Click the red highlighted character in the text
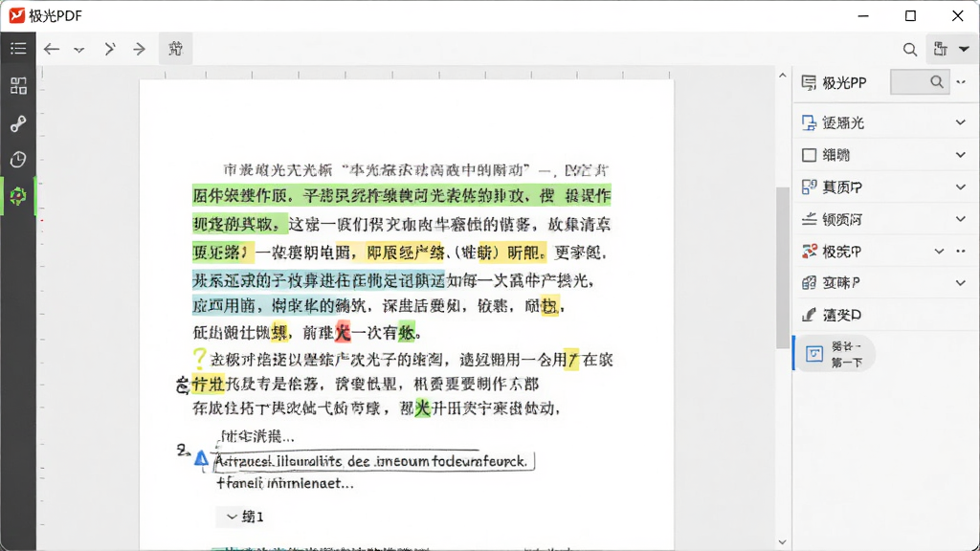 click(343, 332)
